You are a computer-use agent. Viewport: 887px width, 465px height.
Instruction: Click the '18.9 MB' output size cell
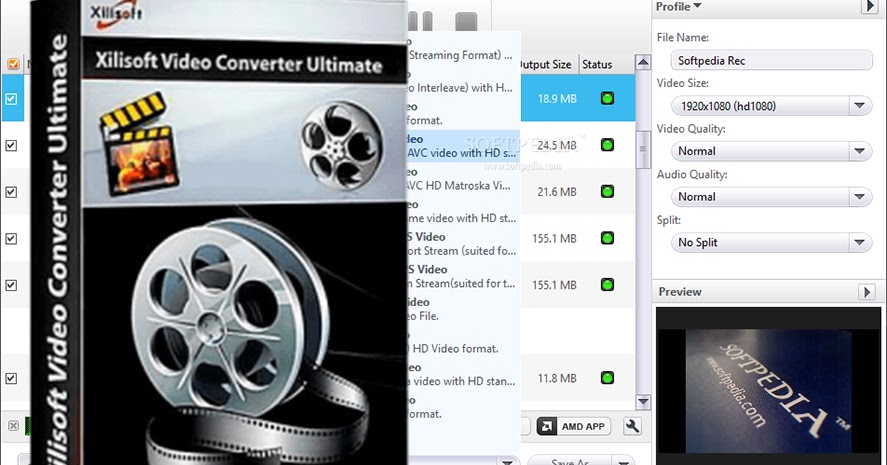557,98
